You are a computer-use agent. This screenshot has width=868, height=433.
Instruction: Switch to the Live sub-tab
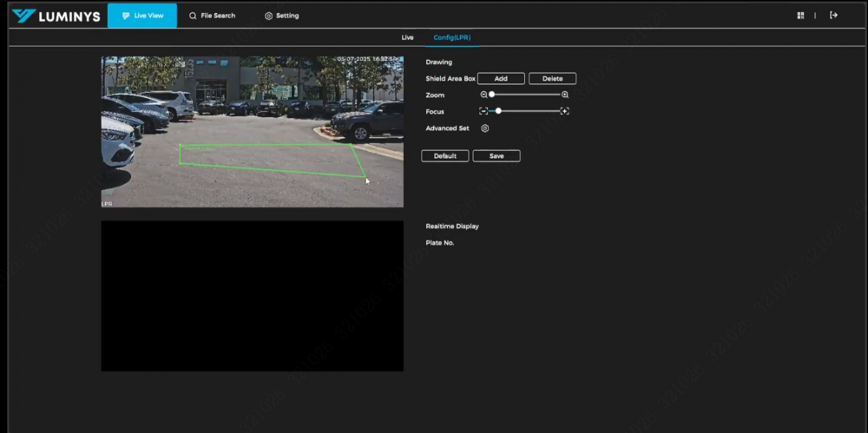tap(407, 37)
